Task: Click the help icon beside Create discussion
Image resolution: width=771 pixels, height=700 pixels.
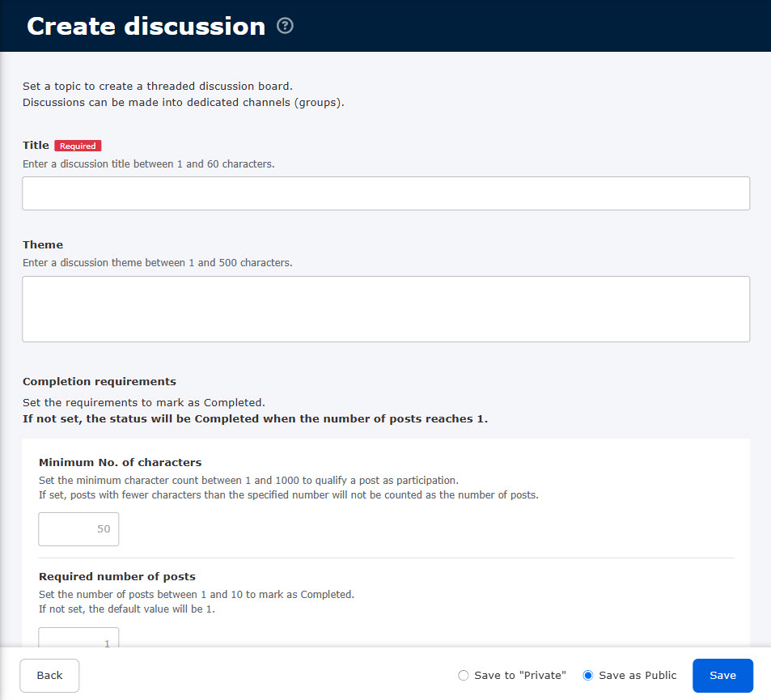Action: coord(285,26)
